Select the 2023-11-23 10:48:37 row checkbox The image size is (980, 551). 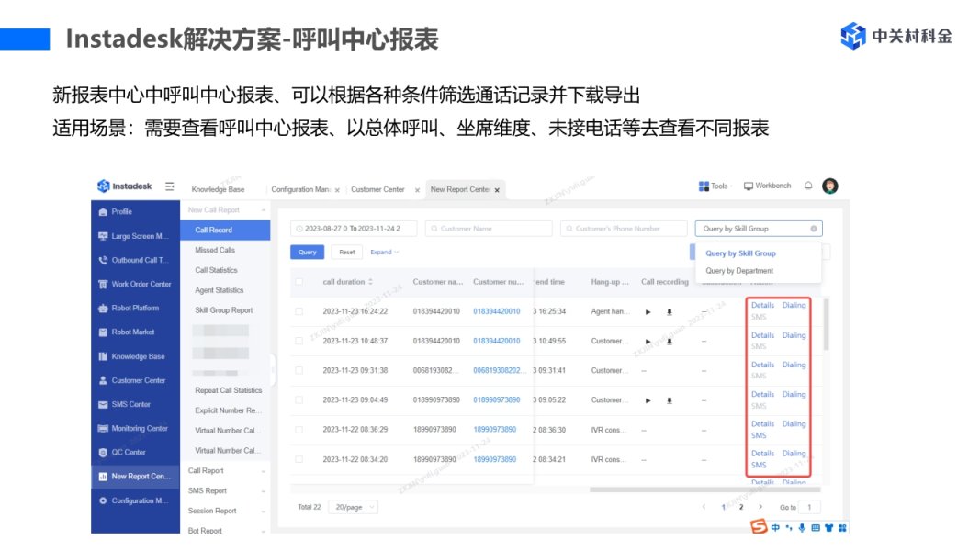tap(299, 341)
